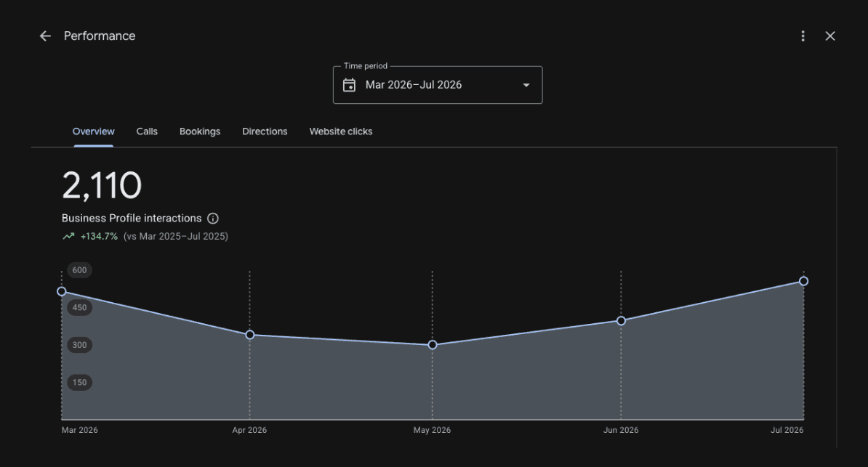
Task: Click the 150 axis label
Action: (x=80, y=382)
